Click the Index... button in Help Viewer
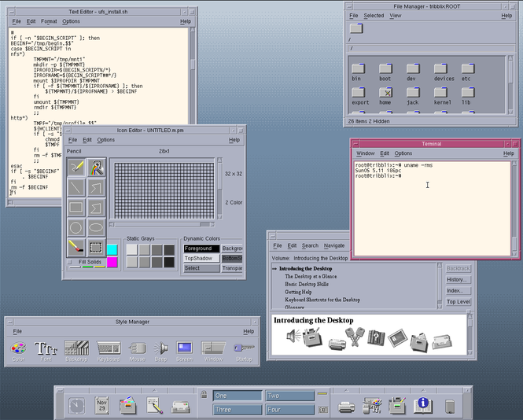Image resolution: width=523 pixels, height=420 pixels. point(458,290)
